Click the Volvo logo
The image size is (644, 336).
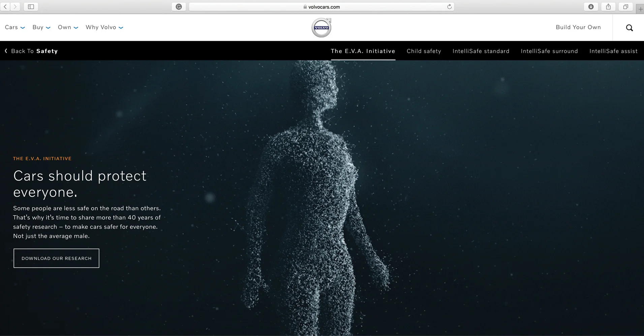pos(321,28)
